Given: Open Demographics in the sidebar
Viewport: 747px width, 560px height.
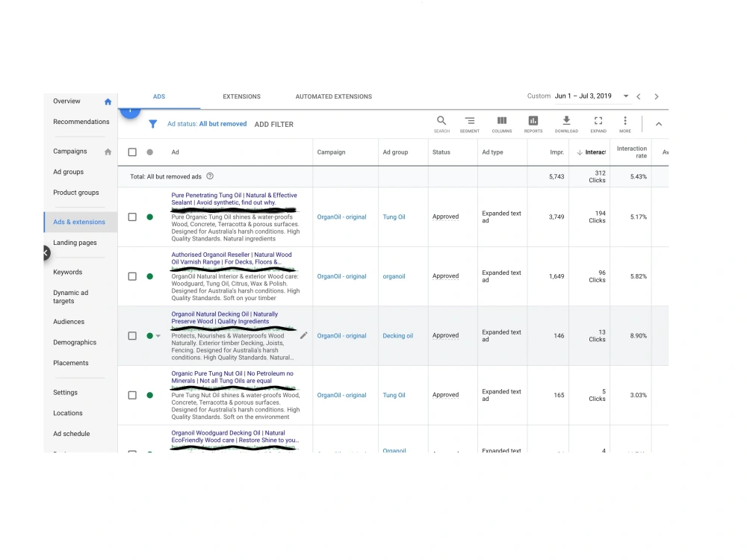Looking at the screenshot, I should point(75,343).
